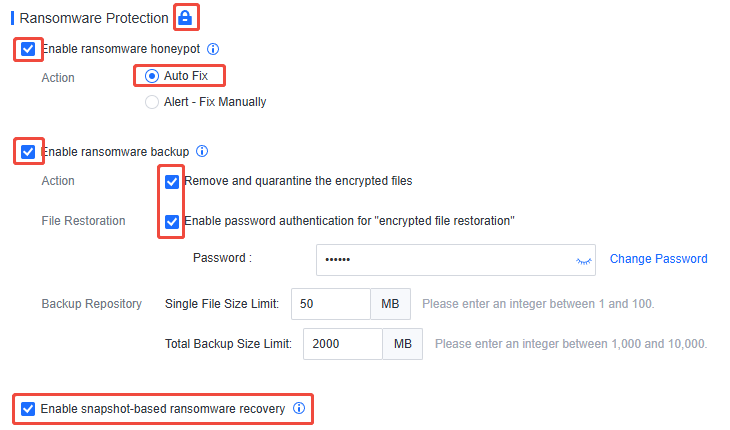Uncheck Enable ransomware backup checkbox
Screen dimensions: 730x430
coord(28,152)
